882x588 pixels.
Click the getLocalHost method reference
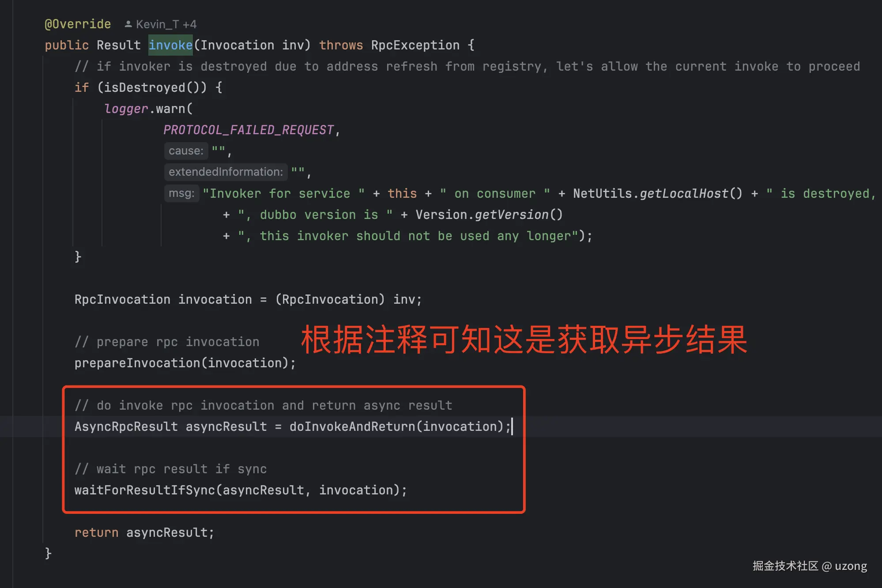(684, 193)
